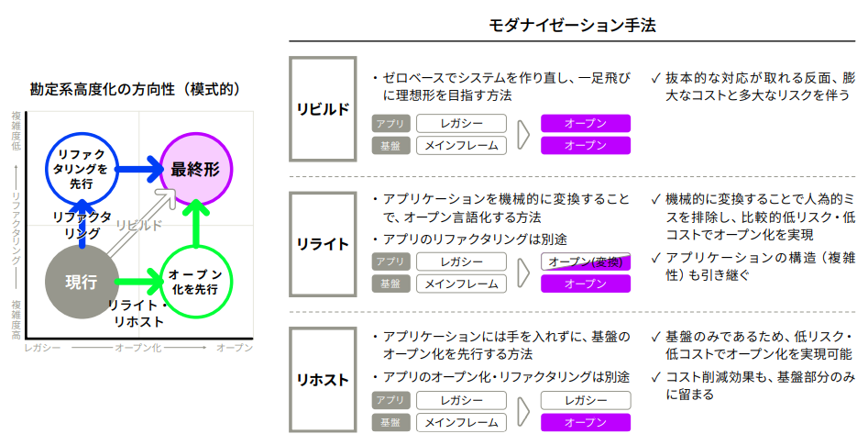
Task: Click the chevron arrow in リビルド row
Action: point(523,135)
